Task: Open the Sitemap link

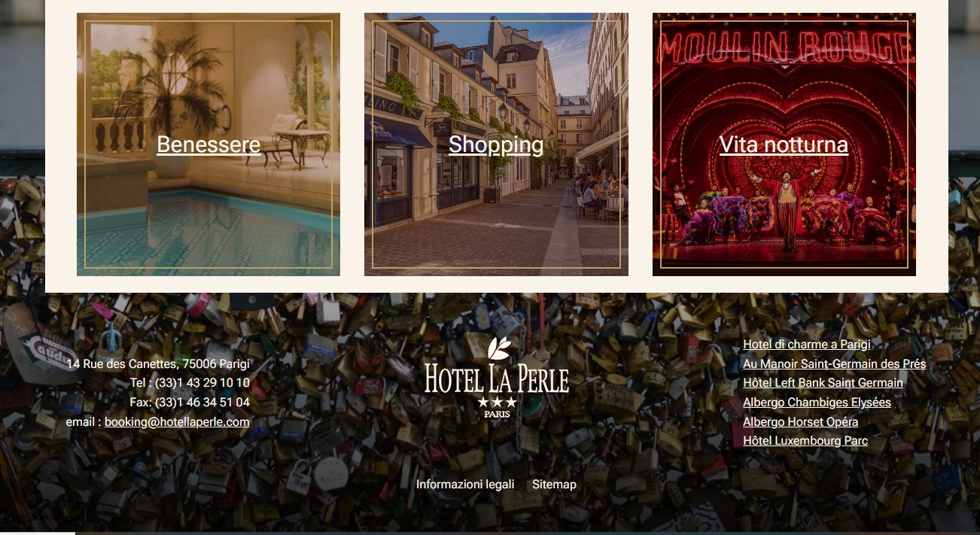Action: coord(554,485)
